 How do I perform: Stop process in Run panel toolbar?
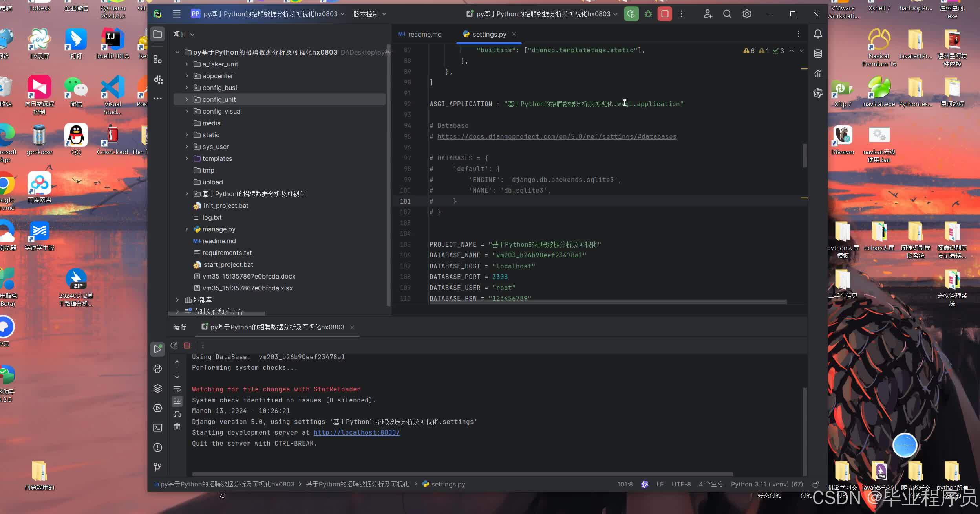point(187,345)
